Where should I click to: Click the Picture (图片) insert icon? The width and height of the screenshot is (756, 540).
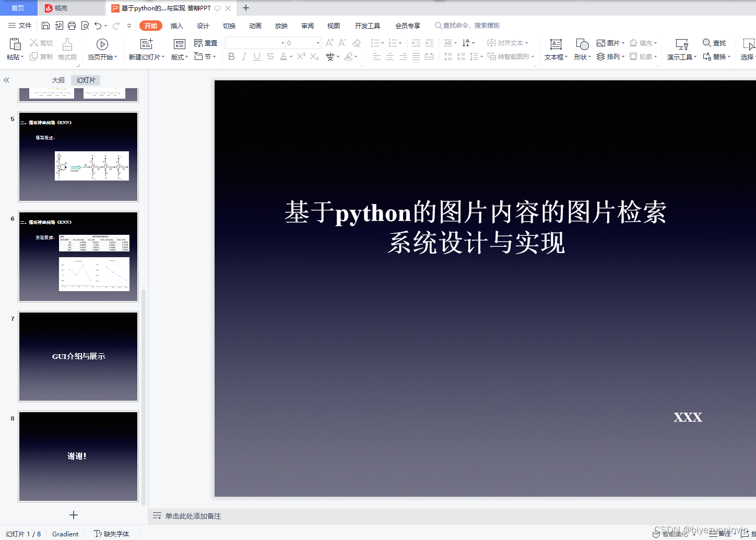tap(601, 43)
